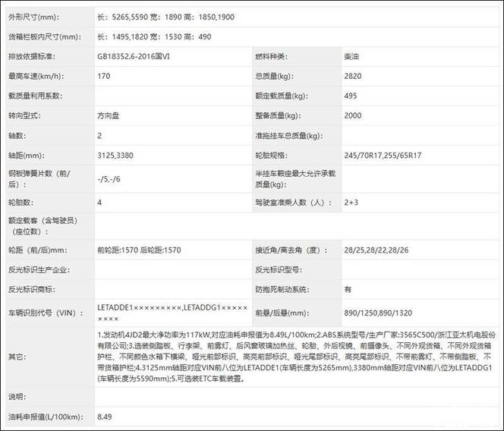
Task: Click the 准拖挂车总质量(kg) label
Action: coord(289,136)
